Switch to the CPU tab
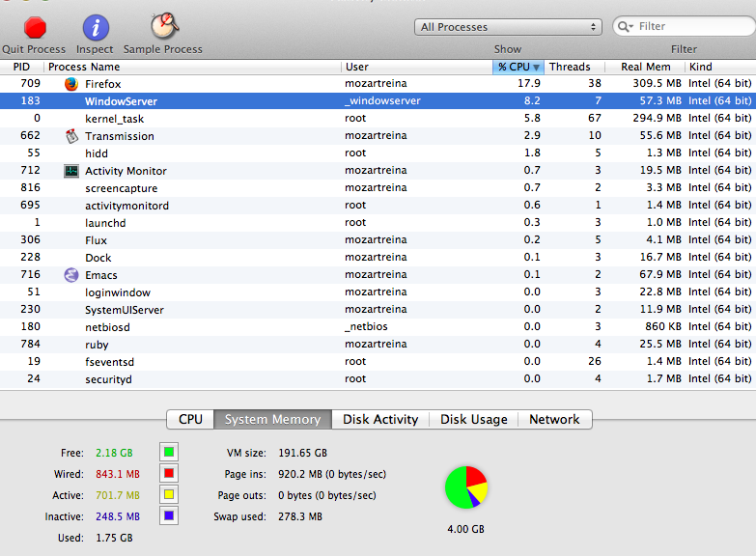This screenshot has height=556, width=756. tap(190, 419)
